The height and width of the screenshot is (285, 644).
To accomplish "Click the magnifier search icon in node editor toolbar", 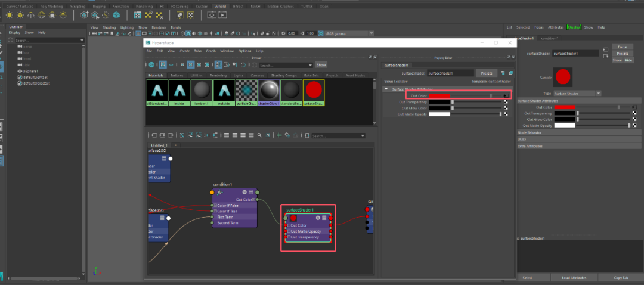I will pyautogui.click(x=259, y=135).
